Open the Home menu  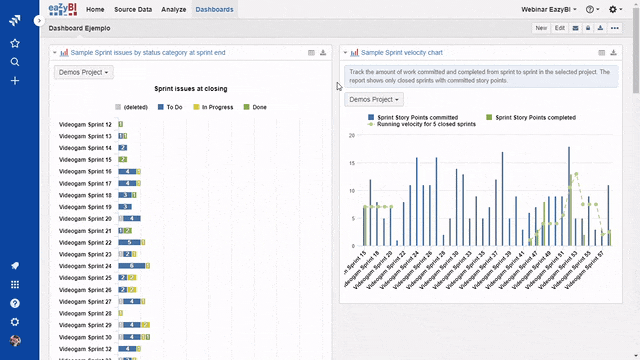coord(95,9)
